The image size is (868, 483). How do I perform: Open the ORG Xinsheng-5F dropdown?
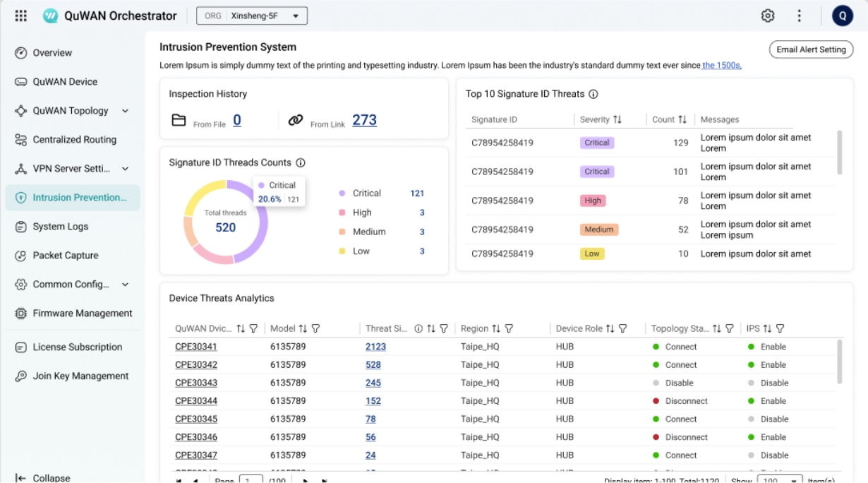252,16
